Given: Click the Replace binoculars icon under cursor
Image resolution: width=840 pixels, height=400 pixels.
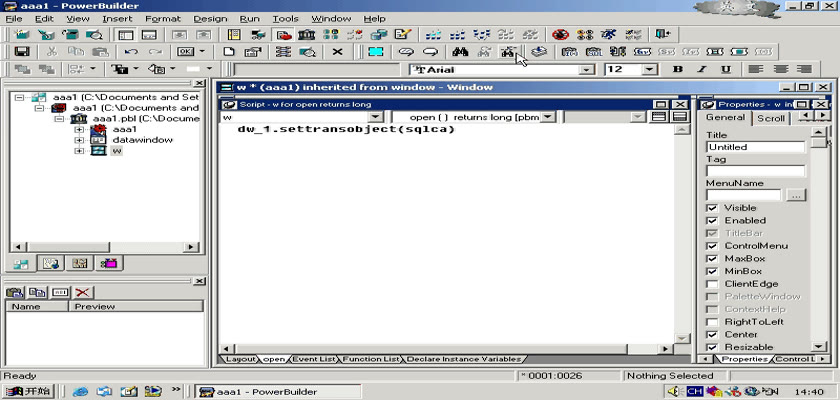Looking at the screenshot, I should click(508, 52).
